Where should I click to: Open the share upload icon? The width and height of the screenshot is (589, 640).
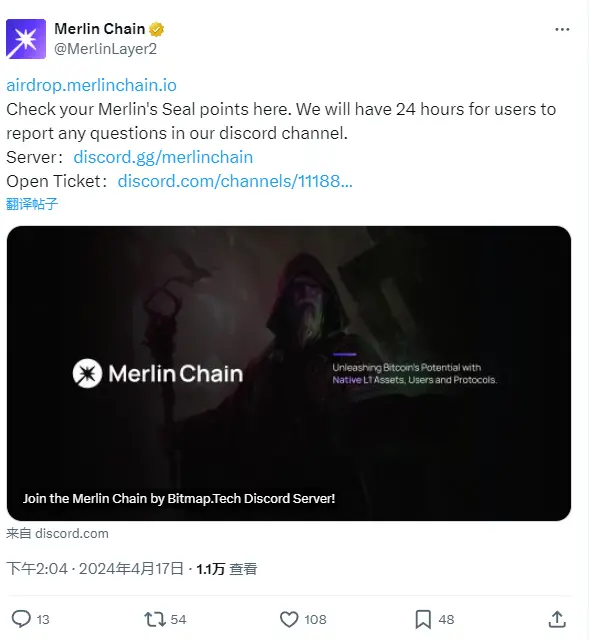tap(557, 619)
